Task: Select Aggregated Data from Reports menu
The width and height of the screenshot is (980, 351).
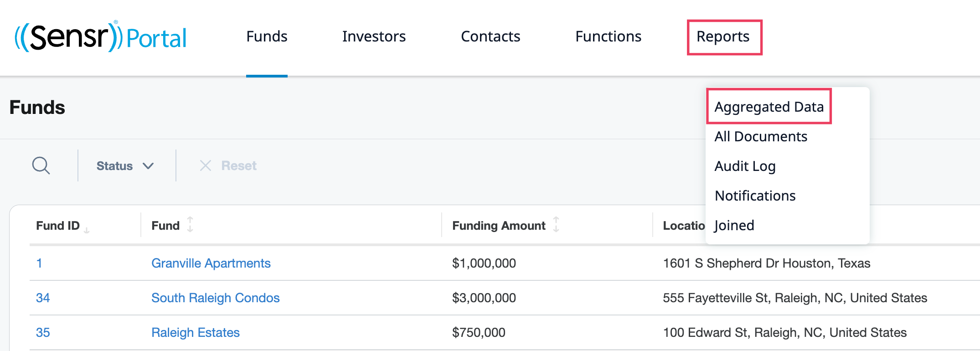Action: [x=769, y=107]
